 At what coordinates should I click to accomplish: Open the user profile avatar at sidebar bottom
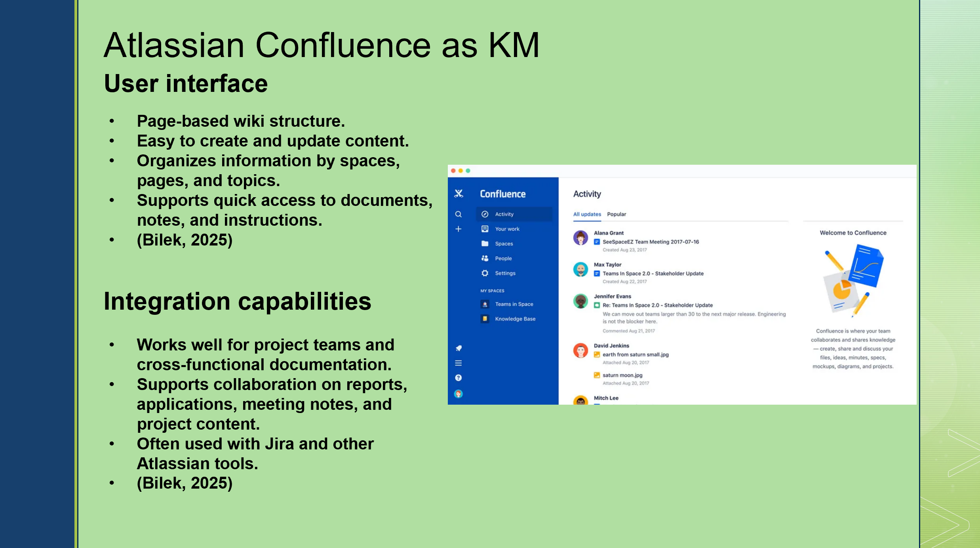(x=459, y=394)
